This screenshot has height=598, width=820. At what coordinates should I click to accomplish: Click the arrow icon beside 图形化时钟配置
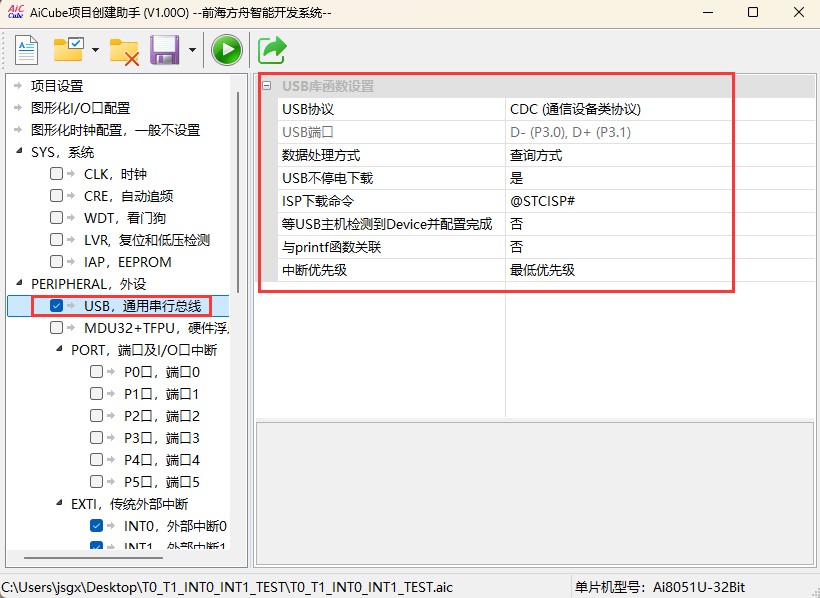tap(18, 129)
